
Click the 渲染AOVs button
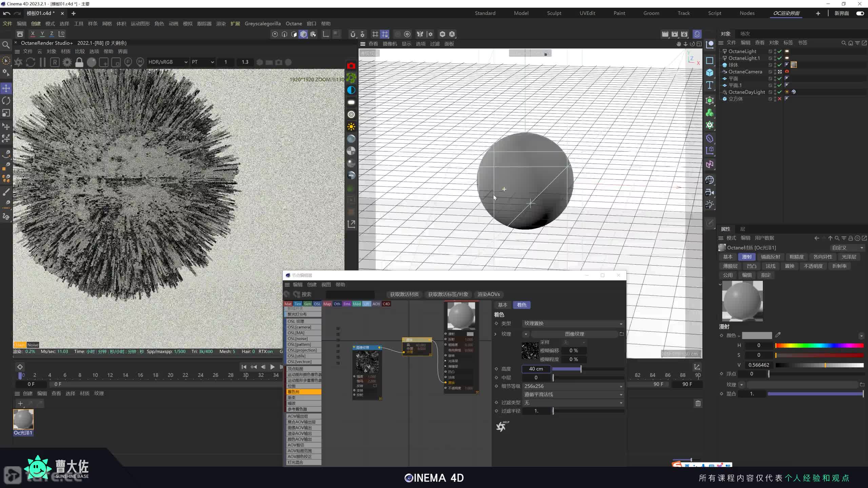pyautogui.click(x=488, y=294)
